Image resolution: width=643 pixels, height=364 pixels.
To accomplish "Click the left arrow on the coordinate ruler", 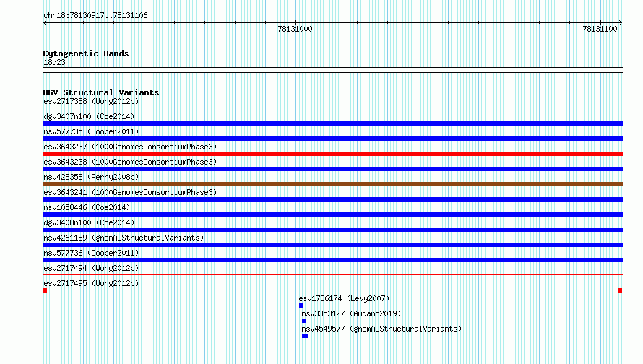I will (x=46, y=23).
